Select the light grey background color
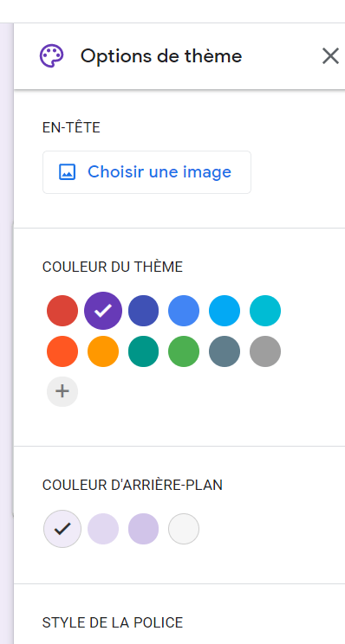The image size is (345, 644). (184, 529)
